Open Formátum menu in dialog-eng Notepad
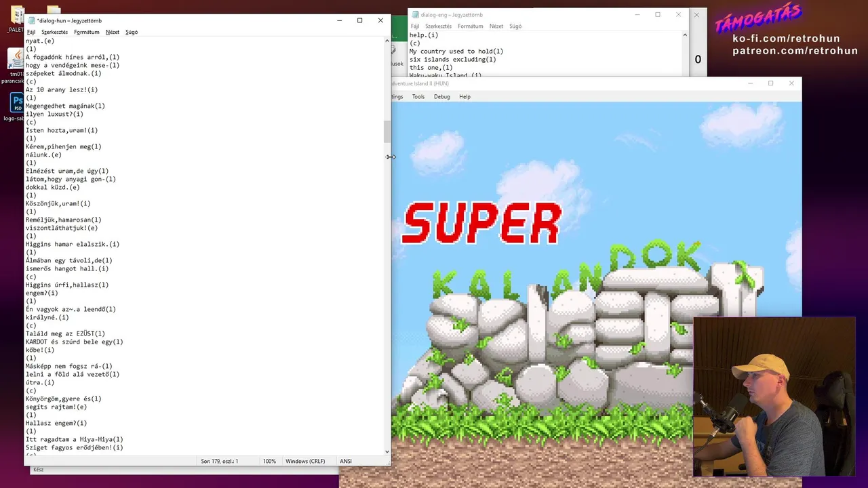 (471, 26)
